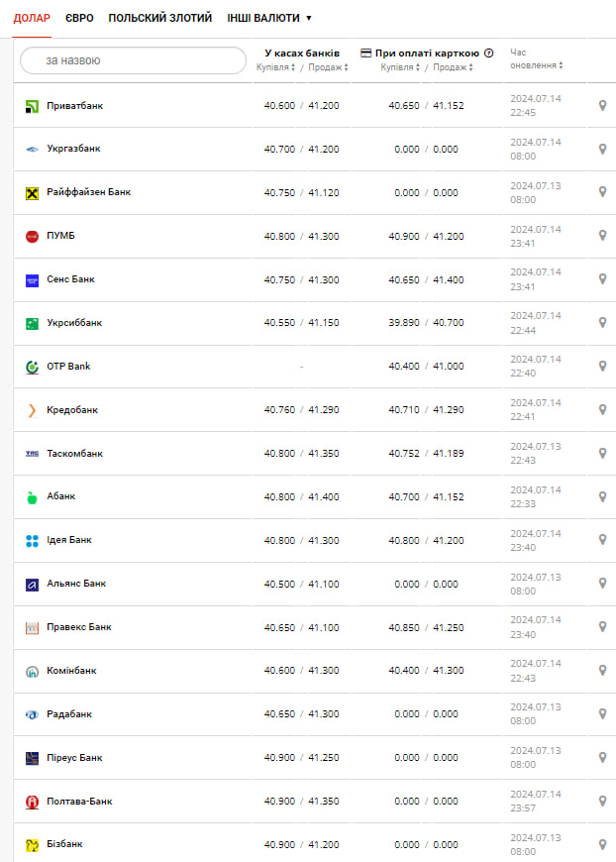Click the help question mark near card payment
The width and height of the screenshot is (616, 862).
(488, 53)
